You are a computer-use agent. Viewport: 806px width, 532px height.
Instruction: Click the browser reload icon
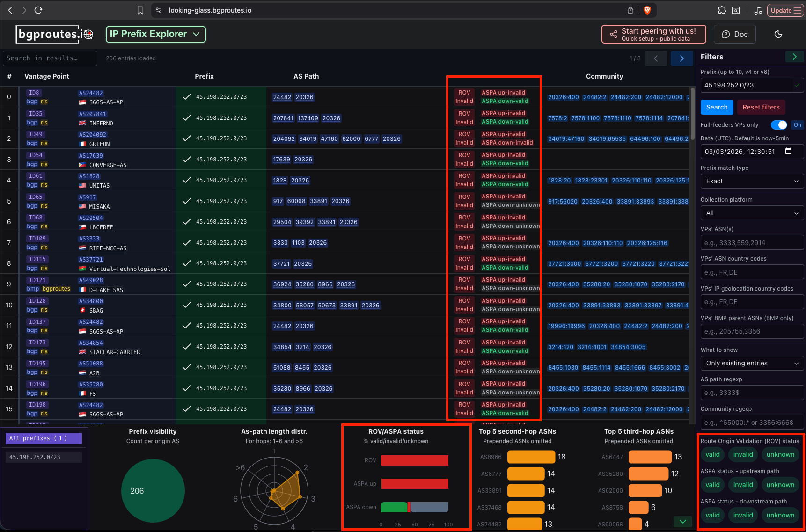tap(38, 10)
